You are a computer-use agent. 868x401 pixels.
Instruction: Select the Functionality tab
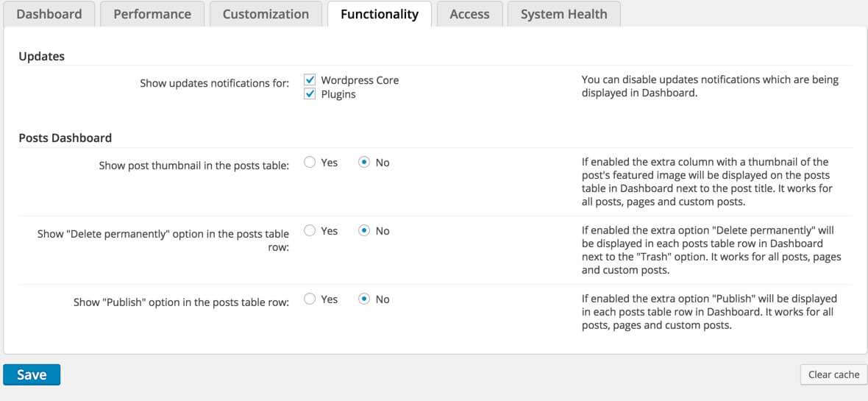(x=380, y=14)
